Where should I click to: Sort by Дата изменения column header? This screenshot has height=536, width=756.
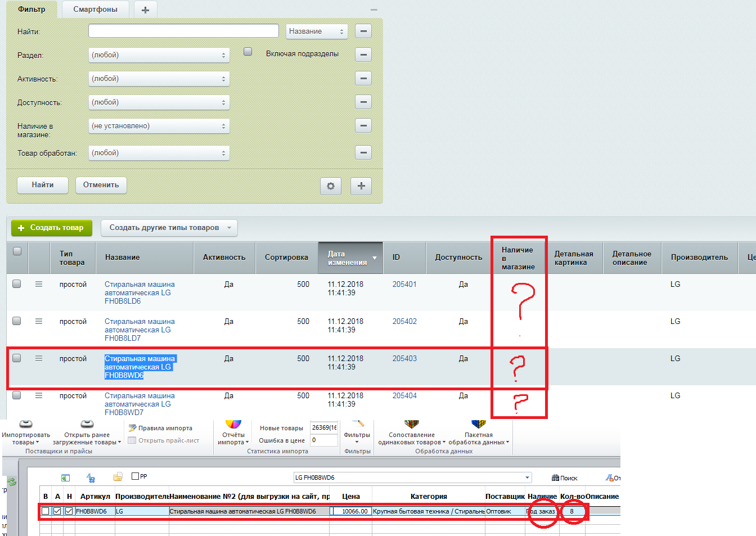(x=350, y=258)
